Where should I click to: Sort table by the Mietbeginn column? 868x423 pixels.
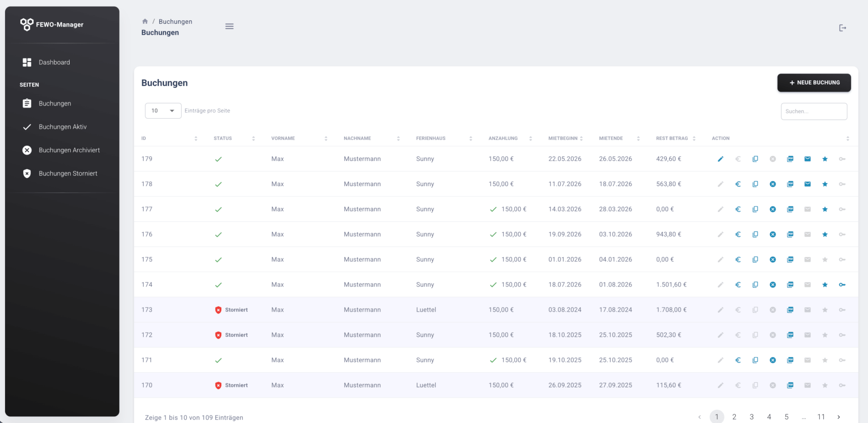(565, 139)
